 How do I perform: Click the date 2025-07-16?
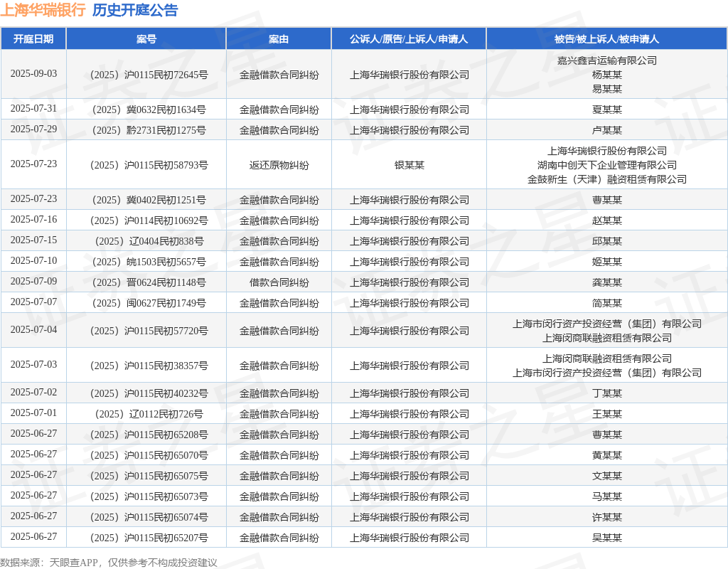[33, 219]
